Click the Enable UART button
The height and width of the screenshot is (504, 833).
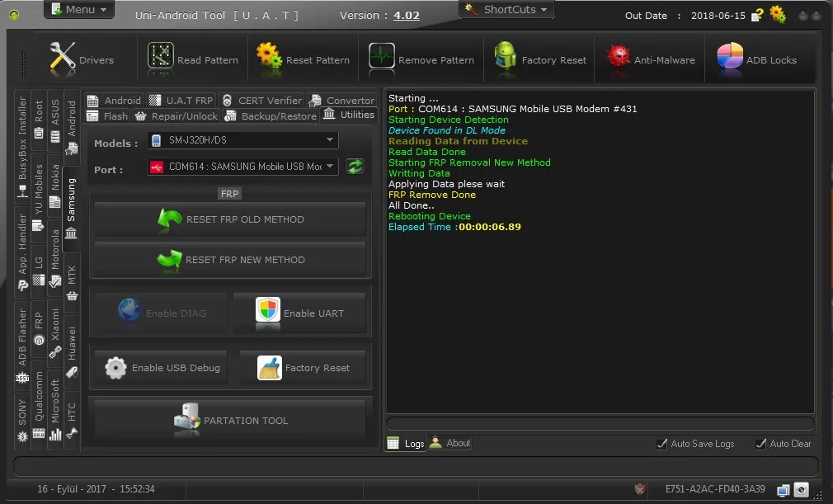click(299, 313)
